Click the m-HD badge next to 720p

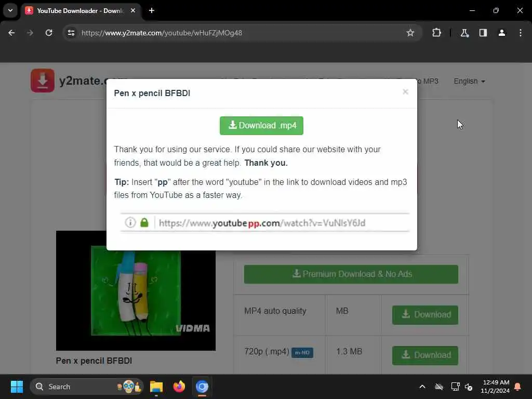(x=302, y=353)
